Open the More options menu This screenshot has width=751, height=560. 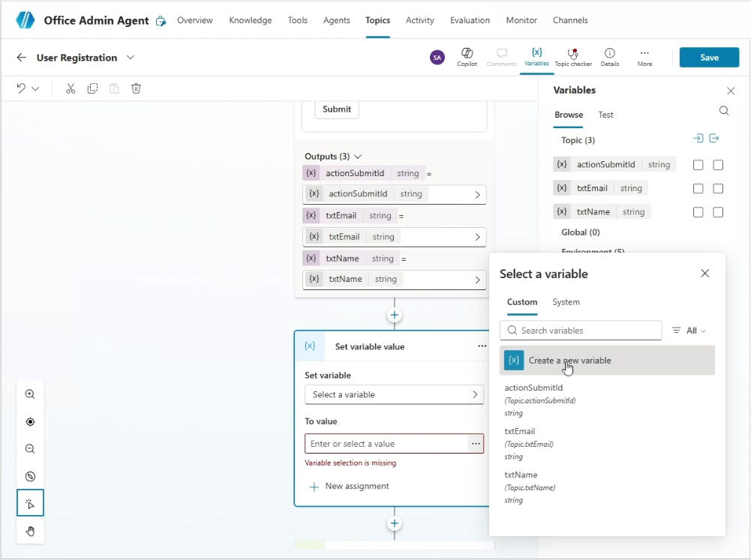(x=644, y=57)
